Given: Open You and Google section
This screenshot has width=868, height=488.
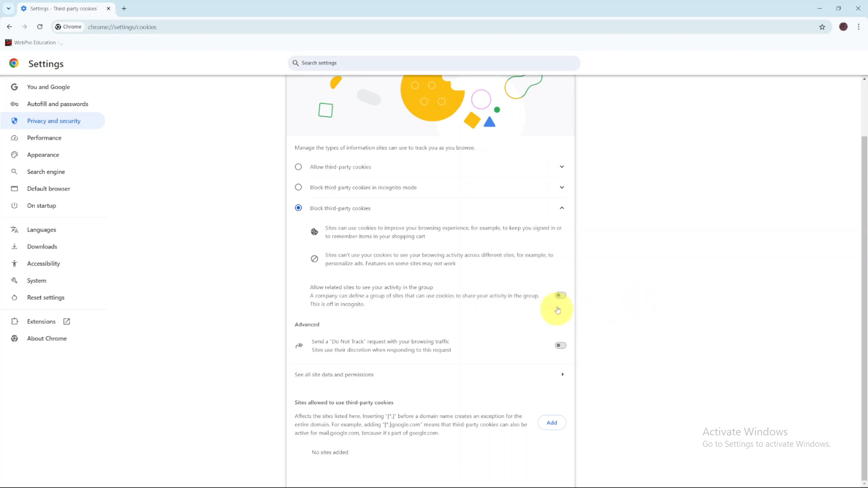Looking at the screenshot, I should (x=53, y=87).
